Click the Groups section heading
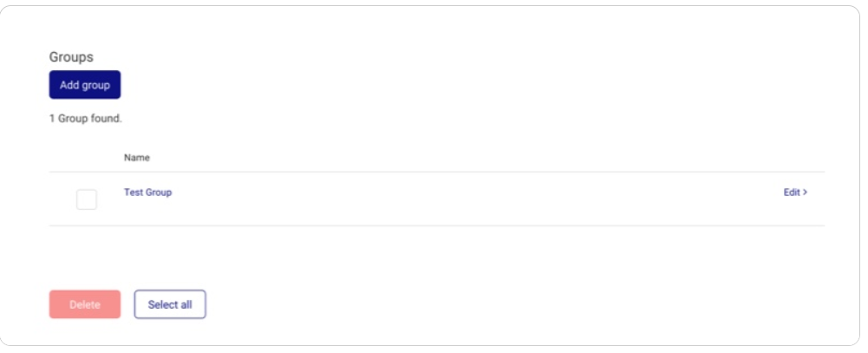This screenshot has width=868, height=353. click(71, 57)
